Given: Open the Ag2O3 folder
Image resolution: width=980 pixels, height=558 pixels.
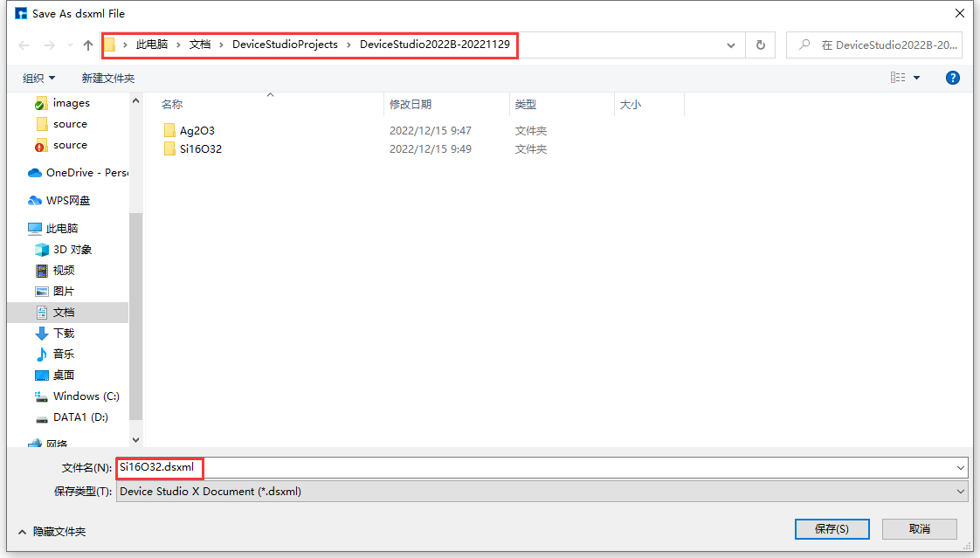Looking at the screenshot, I should 197,131.
